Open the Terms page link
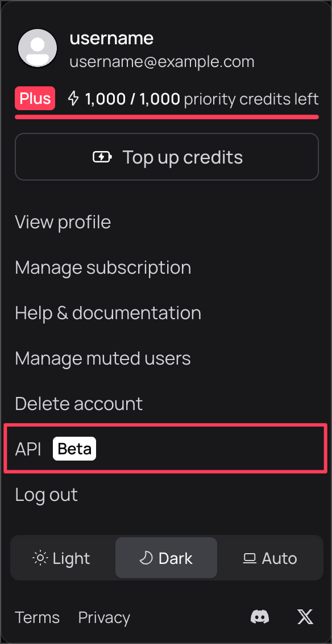The width and height of the screenshot is (332, 644). point(37,617)
